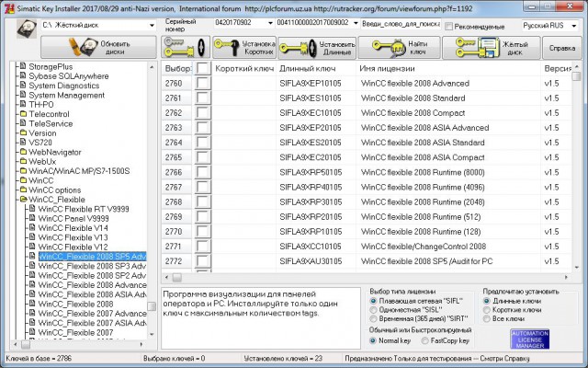Click the System Management document icon
Viewport: 588px width, 368px height.
(x=23, y=95)
